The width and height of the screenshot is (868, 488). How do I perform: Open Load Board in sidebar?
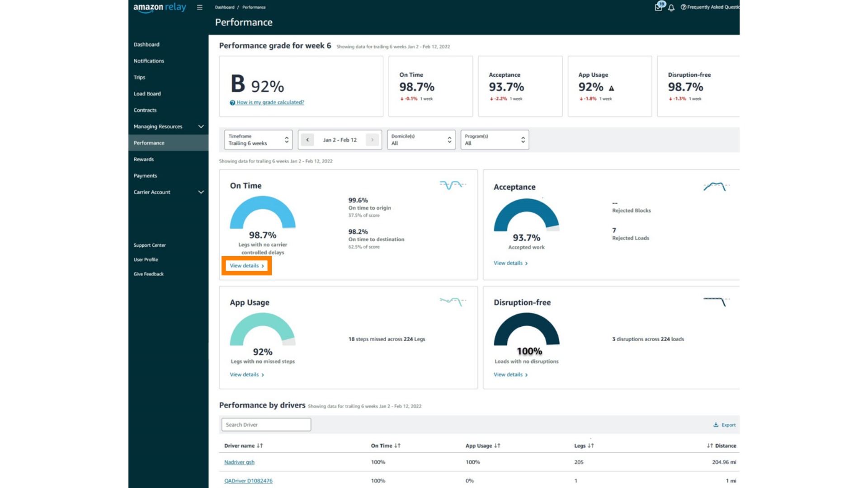(147, 94)
